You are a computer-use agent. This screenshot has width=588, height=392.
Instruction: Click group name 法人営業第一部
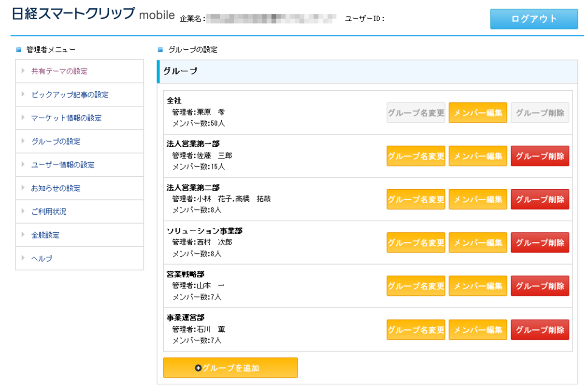click(x=193, y=144)
